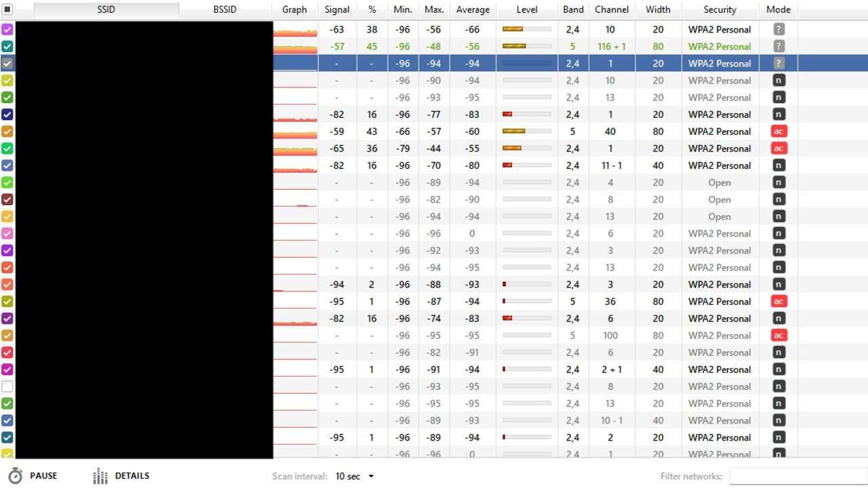Click channel value '11 - 1'
The height and width of the screenshot is (488, 868).
tap(612, 165)
